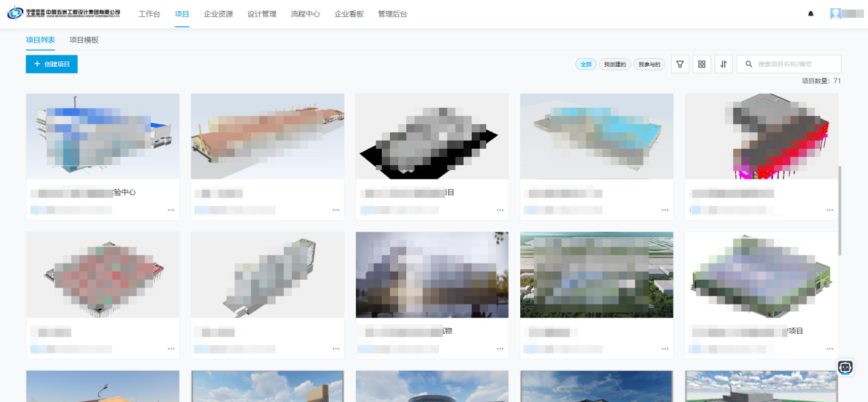Focus the 搜索项目名称/编号 search field

[796, 64]
